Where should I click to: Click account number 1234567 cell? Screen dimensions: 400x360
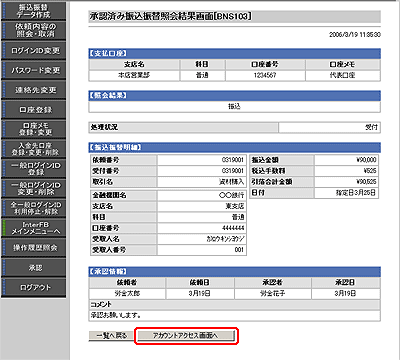coord(265,75)
